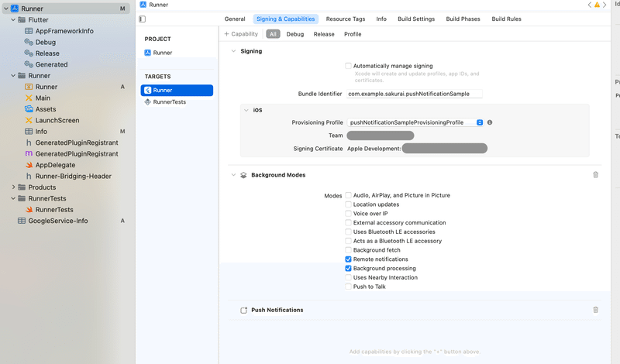
Task: Enable Uses Bluetooth LE accessories
Action: [x=348, y=232]
